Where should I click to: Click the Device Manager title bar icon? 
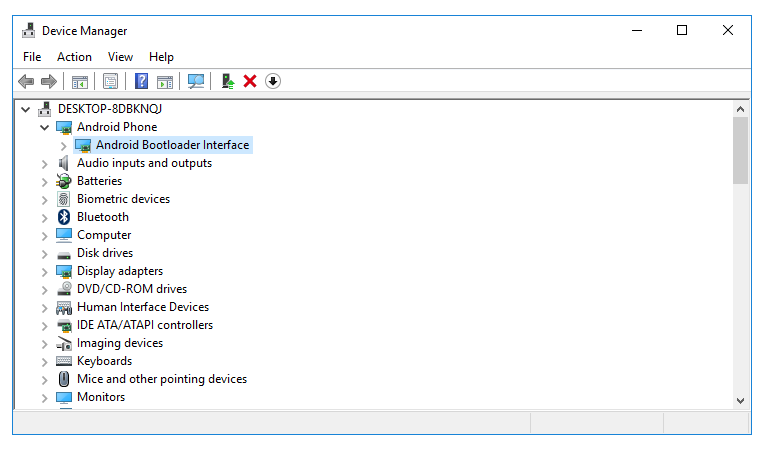pyautogui.click(x=29, y=30)
